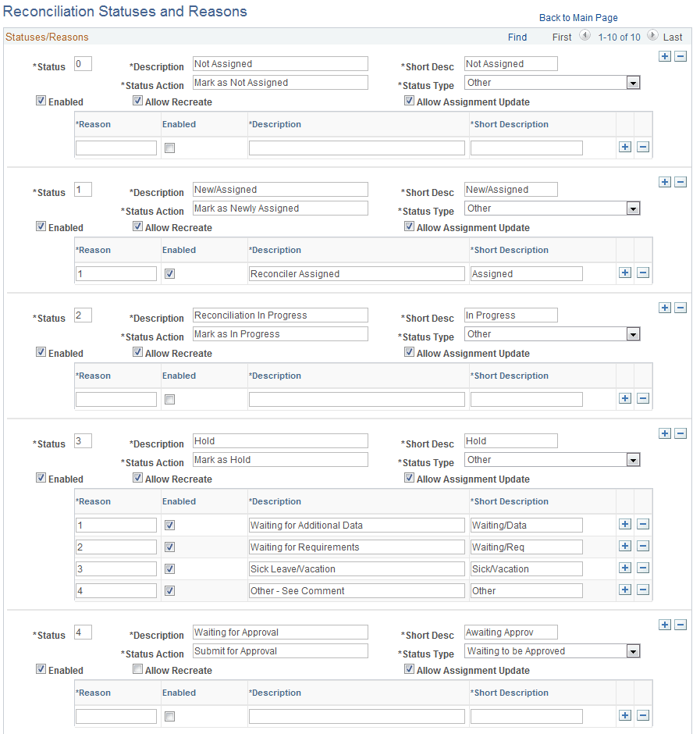700x734 pixels.
Task: Remove the empty reason row under Status 2
Action: point(643,398)
